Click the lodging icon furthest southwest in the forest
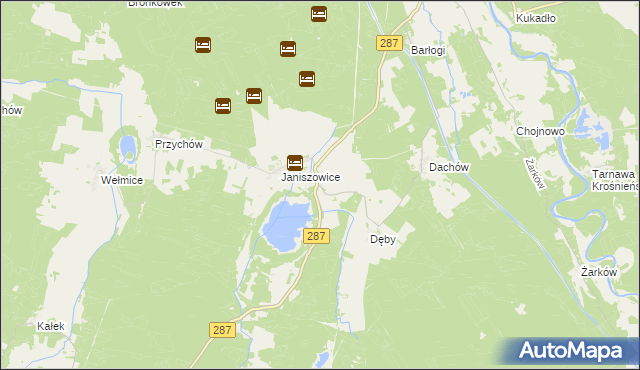This screenshot has height=370, width=640. click(223, 106)
